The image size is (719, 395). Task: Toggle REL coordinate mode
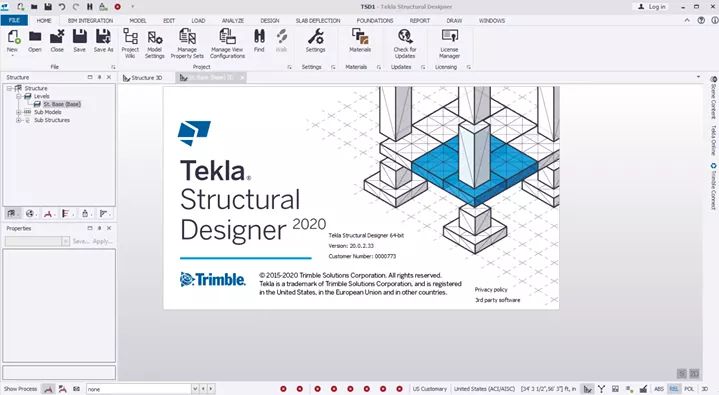[x=674, y=389]
